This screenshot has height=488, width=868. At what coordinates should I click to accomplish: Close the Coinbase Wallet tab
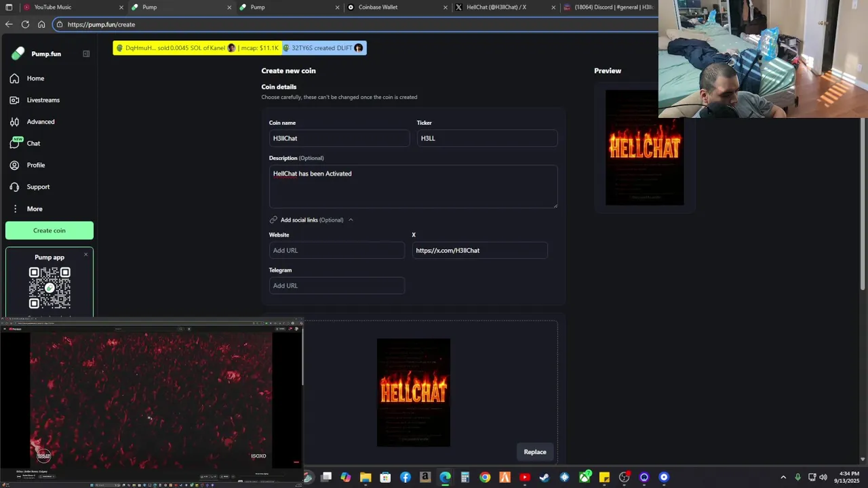click(x=446, y=7)
